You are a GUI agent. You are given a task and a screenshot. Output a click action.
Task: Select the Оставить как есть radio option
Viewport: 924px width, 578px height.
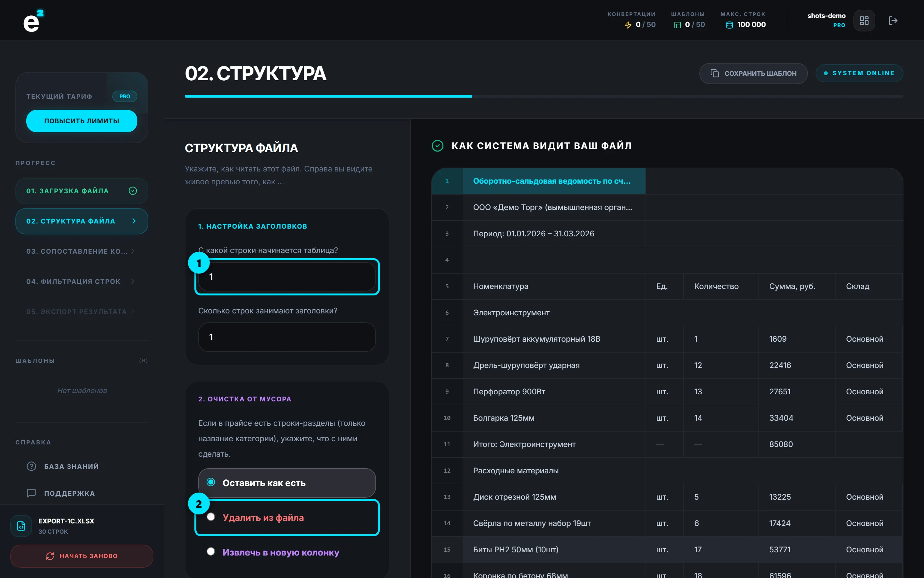click(x=287, y=483)
